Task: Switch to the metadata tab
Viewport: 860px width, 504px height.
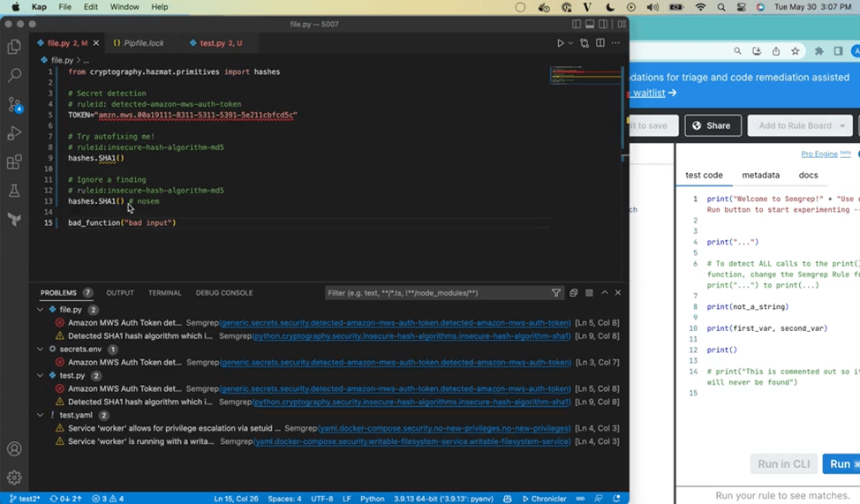Action: click(760, 176)
